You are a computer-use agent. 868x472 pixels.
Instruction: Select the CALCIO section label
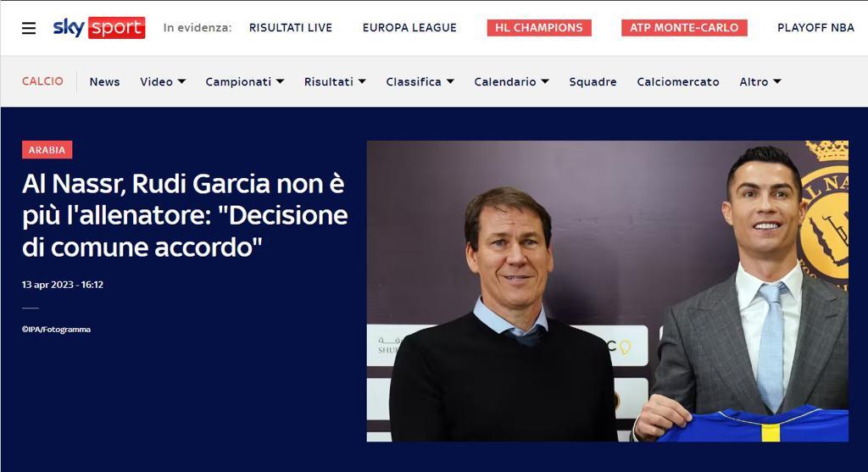point(42,81)
